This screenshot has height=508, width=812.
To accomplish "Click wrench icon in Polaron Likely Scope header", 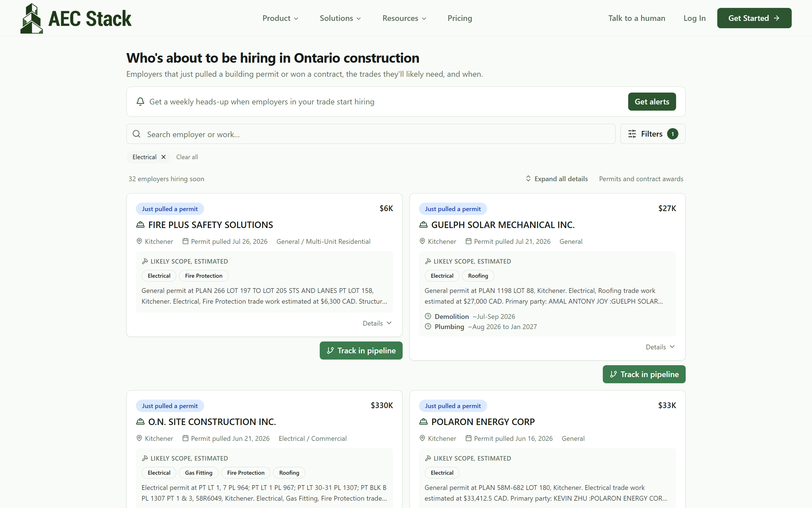I will pos(428,458).
